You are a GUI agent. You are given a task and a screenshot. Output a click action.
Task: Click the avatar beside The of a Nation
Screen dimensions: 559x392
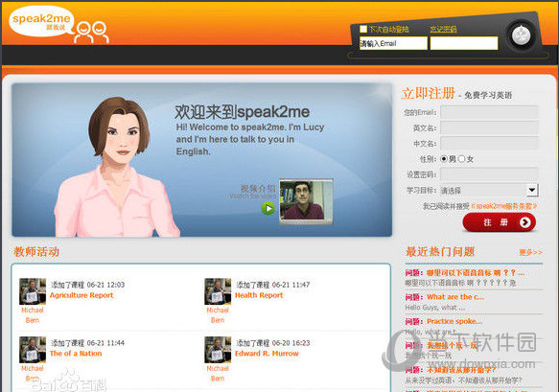tap(33, 350)
